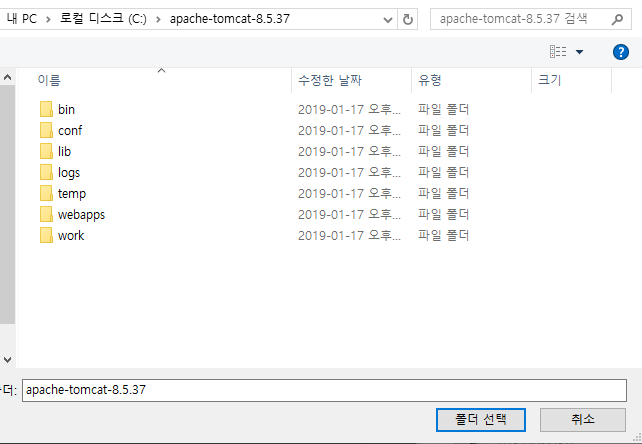
Task: Select the webapps folder icon
Action: [x=46, y=214]
